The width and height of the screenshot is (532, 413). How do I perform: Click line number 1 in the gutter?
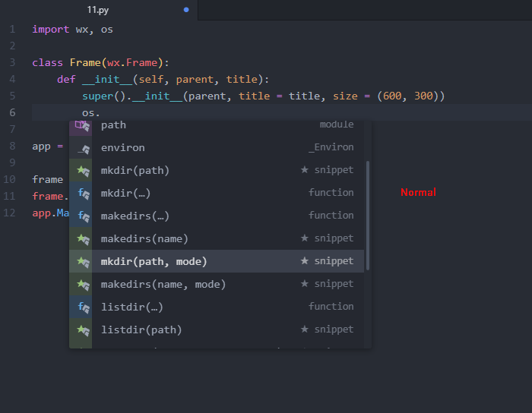click(x=13, y=29)
